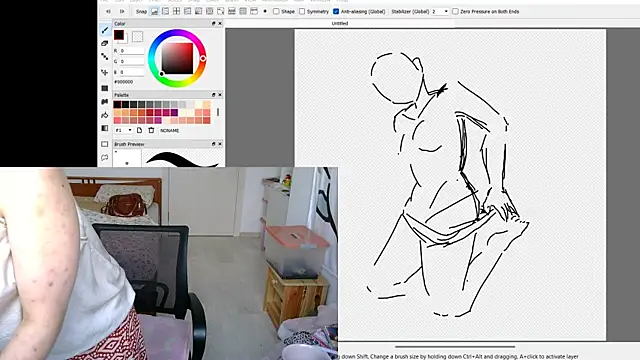The image size is (640, 360).
Task: Enable Zero Pressure on Both Ends
Action: pos(456,11)
